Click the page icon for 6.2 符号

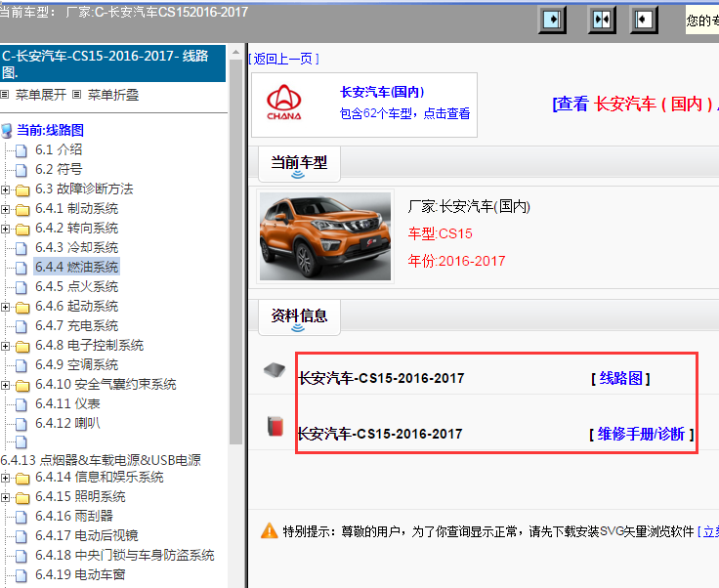(21, 170)
